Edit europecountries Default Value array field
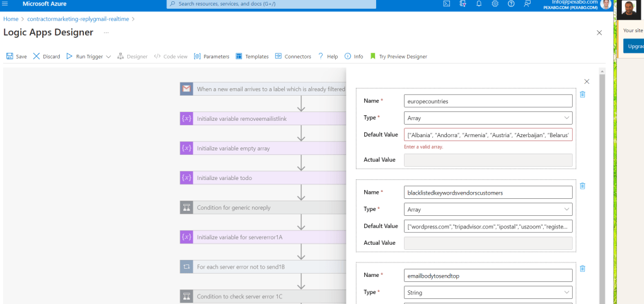The height and width of the screenshot is (304, 644). (x=488, y=135)
